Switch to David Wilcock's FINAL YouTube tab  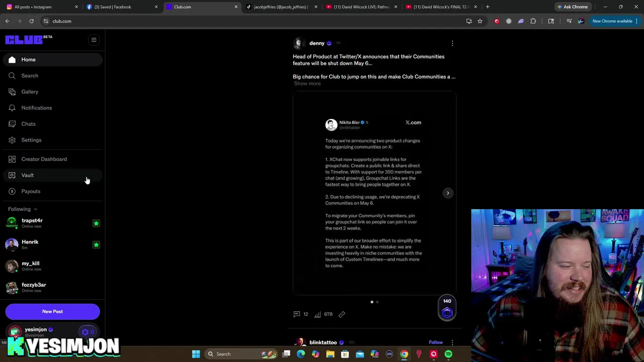point(441,7)
